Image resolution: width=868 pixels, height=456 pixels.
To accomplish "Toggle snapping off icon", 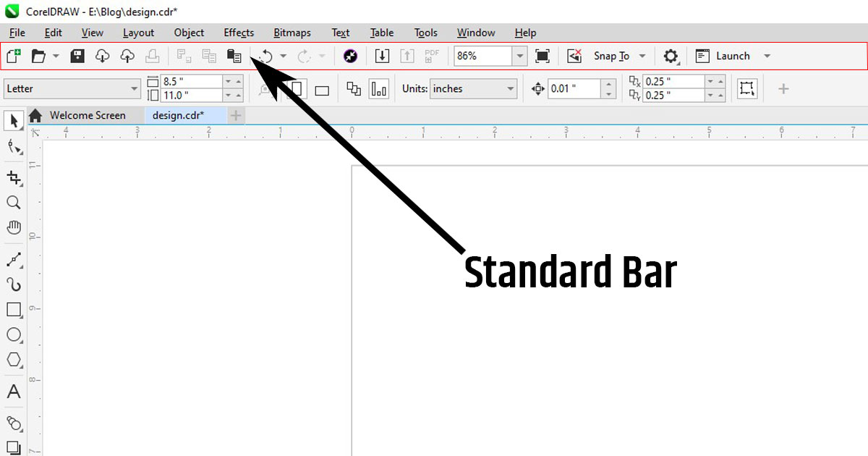I will 574,56.
